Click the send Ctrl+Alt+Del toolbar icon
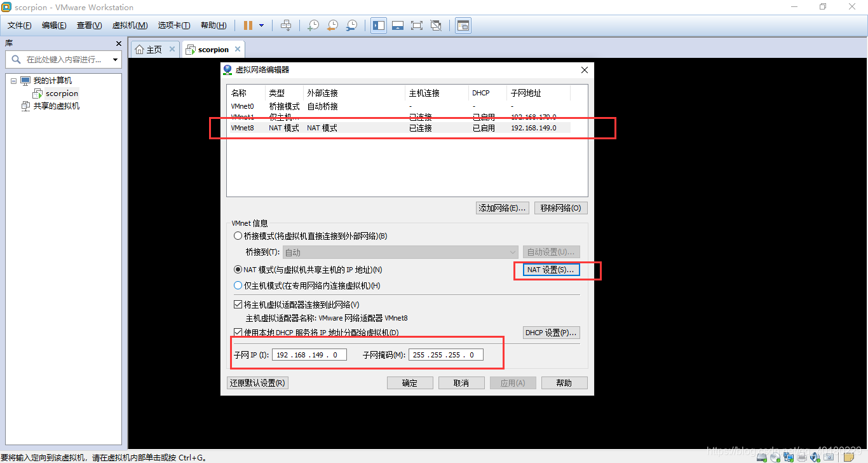 point(286,25)
